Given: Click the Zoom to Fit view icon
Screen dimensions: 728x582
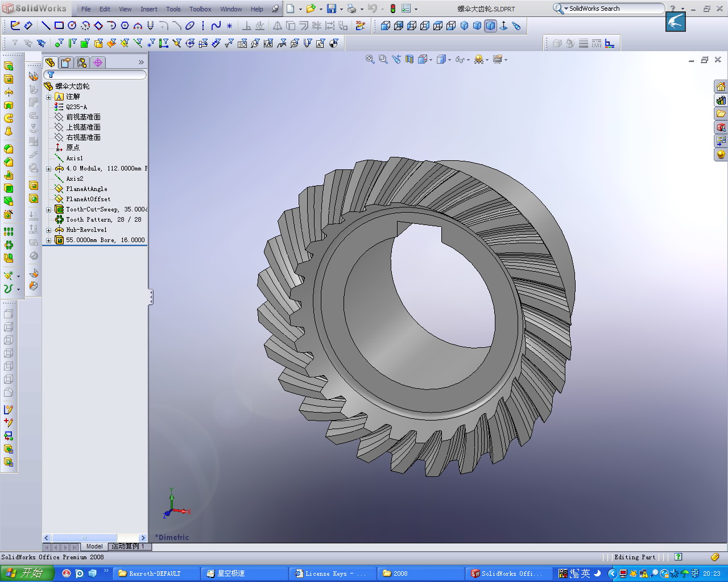Looking at the screenshot, I should [369, 59].
